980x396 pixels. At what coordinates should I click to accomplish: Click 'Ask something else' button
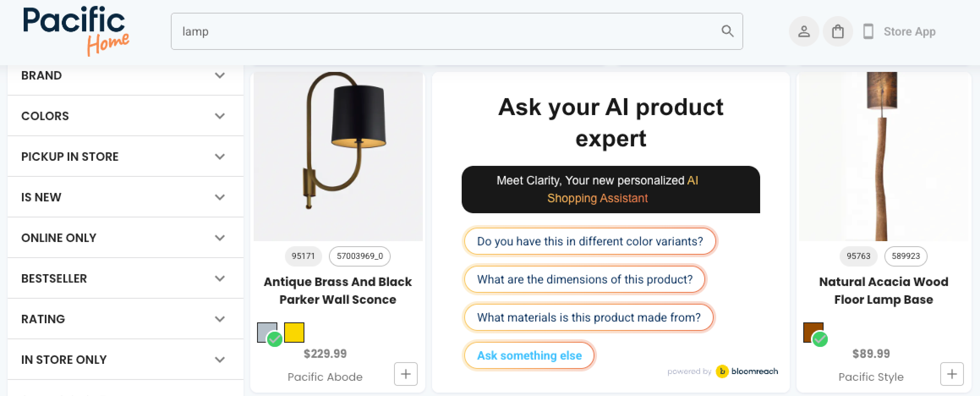[529, 355]
